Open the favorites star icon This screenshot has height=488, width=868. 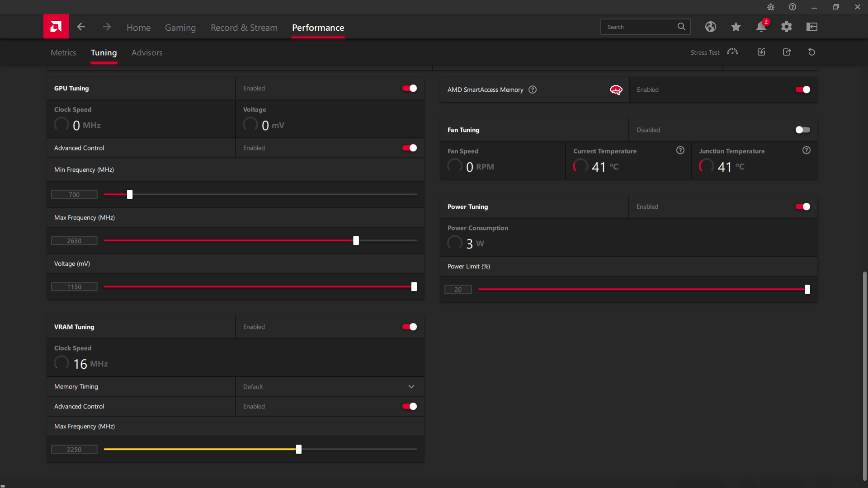(x=736, y=27)
